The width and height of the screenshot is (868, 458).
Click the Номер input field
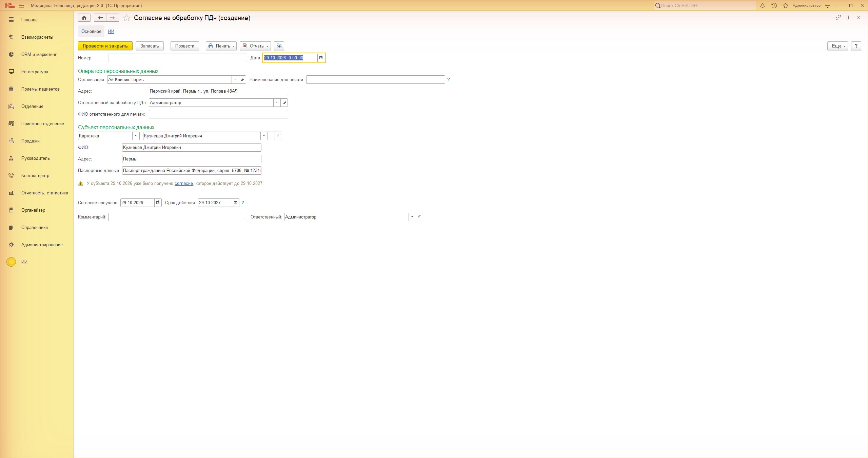[178, 58]
